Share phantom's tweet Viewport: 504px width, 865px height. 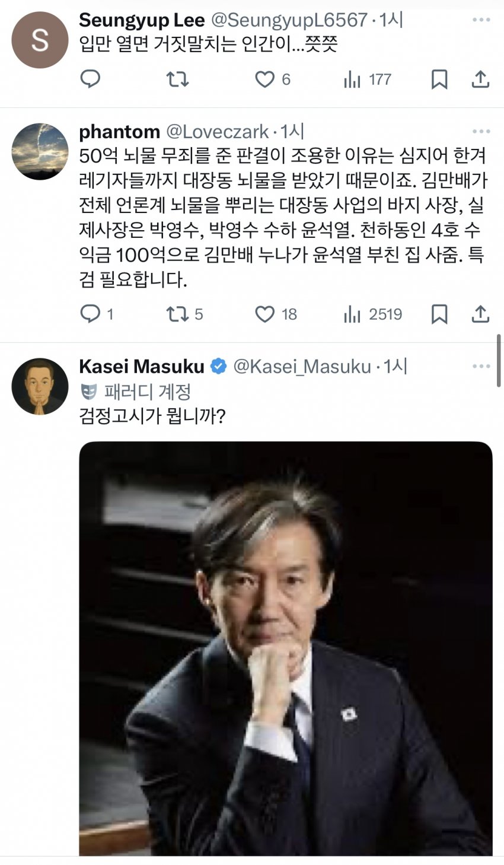click(x=480, y=314)
